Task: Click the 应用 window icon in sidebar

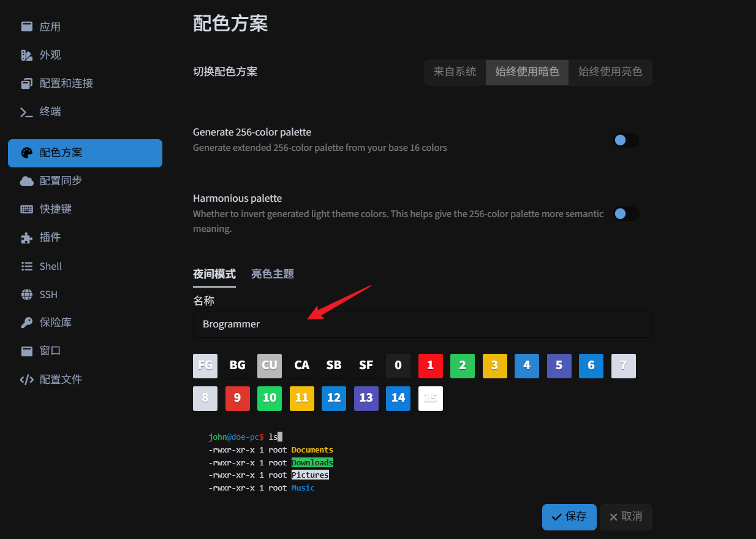Action: click(26, 26)
